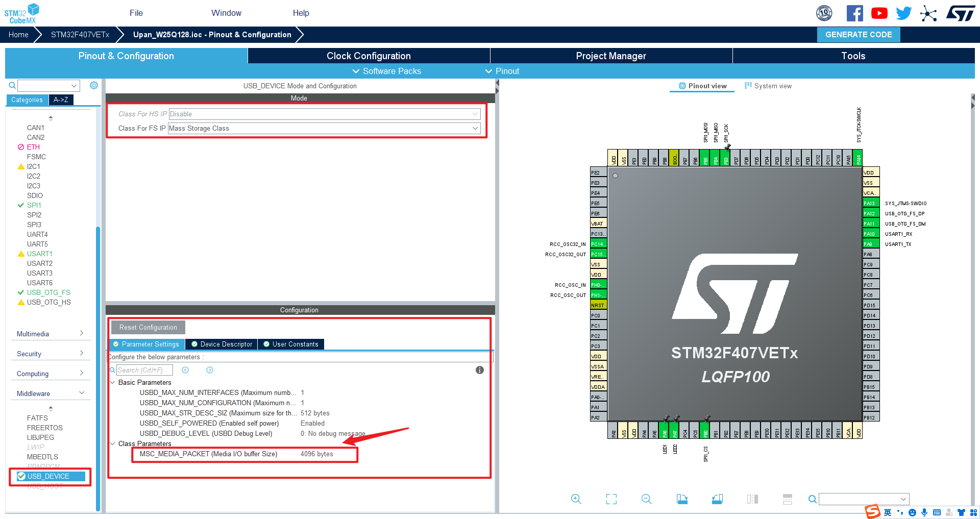Rotate the chip clockwise

point(682,499)
